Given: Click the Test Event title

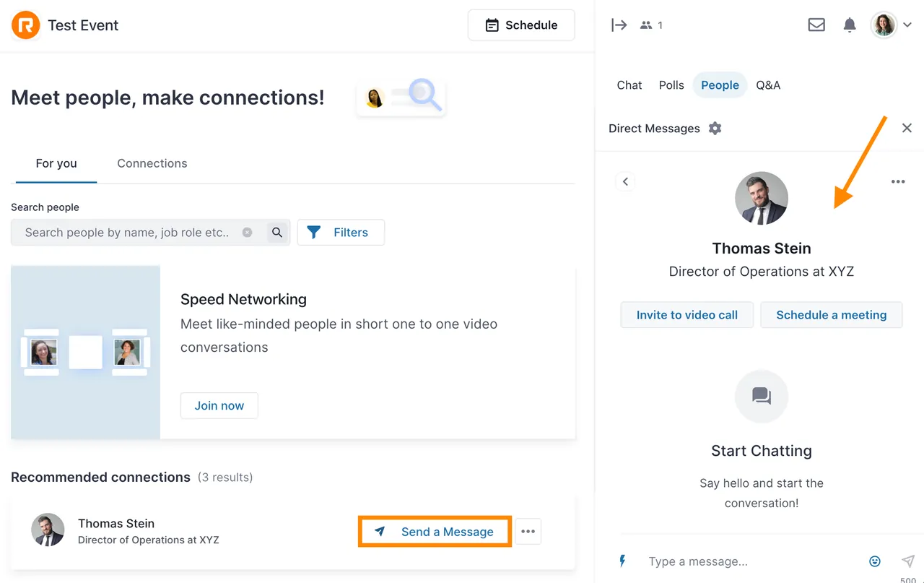Looking at the screenshot, I should click(x=83, y=25).
